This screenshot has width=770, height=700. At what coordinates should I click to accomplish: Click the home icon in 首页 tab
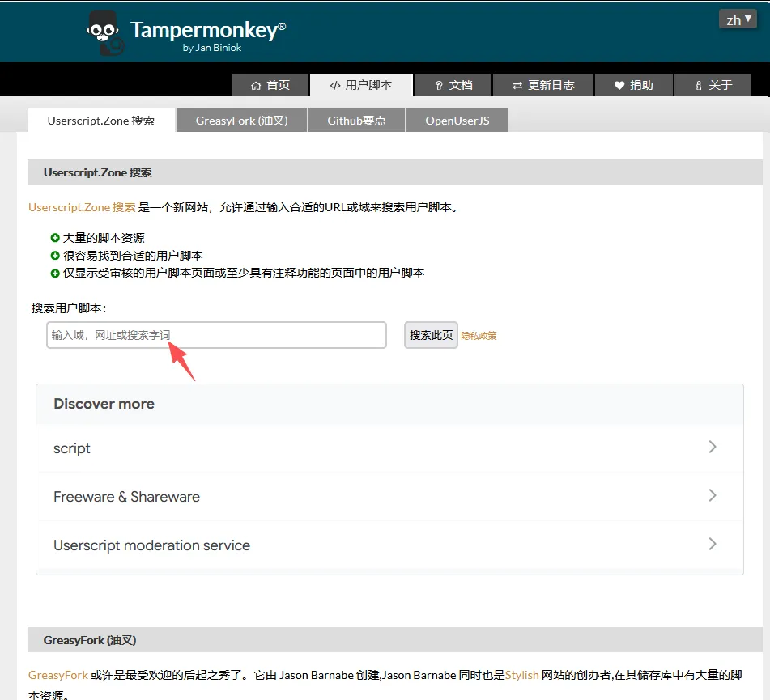pyautogui.click(x=256, y=86)
